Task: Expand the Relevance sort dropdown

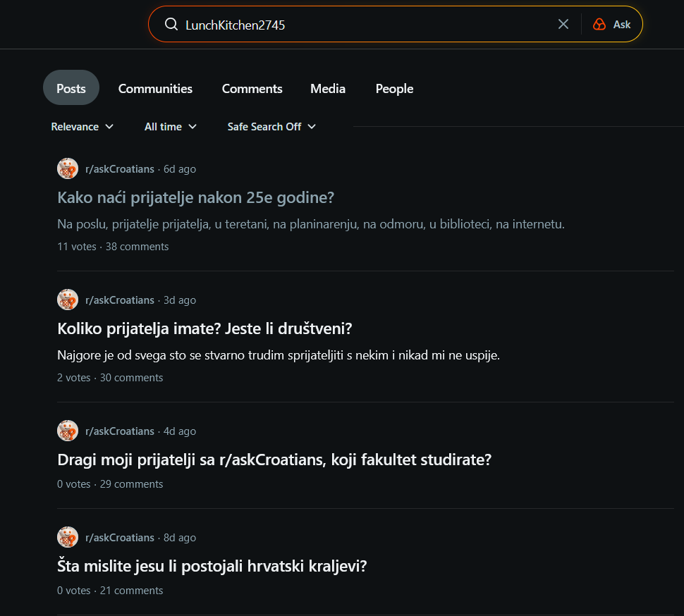Action: [82, 127]
